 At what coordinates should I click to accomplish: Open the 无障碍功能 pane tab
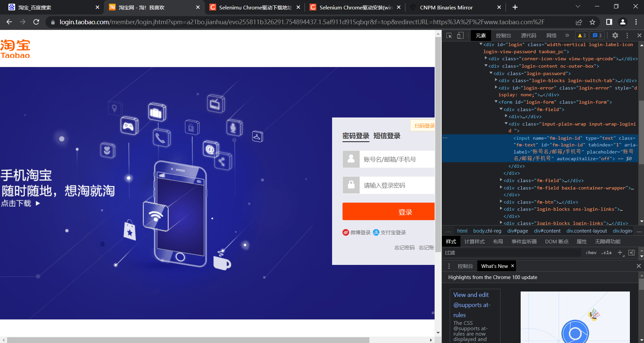[608, 242]
